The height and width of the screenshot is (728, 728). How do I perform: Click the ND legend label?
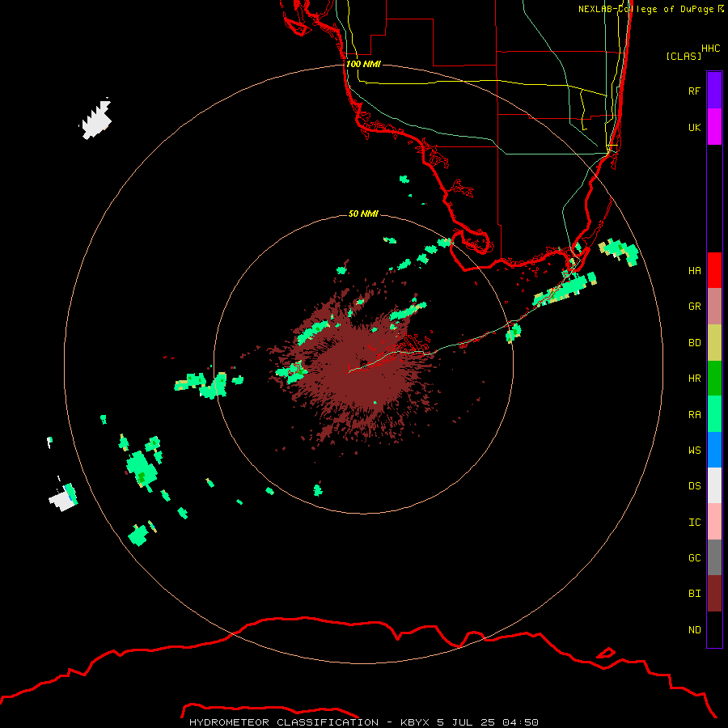(x=695, y=629)
